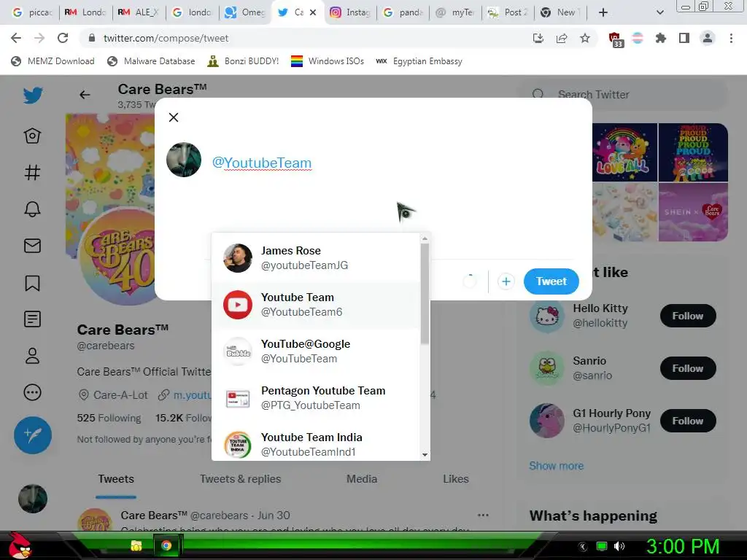The height and width of the screenshot is (560, 747).
Task: Open Chrome three-dot menu
Action: 731,38
